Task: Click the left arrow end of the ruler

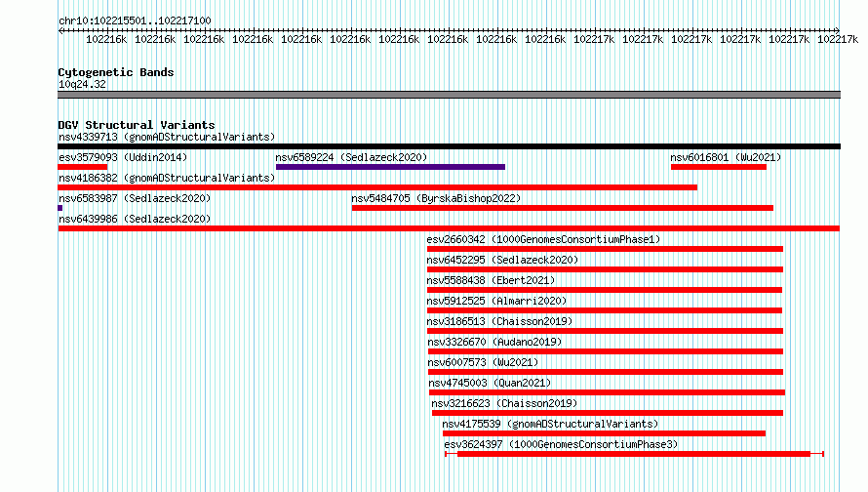Action: 60,30
